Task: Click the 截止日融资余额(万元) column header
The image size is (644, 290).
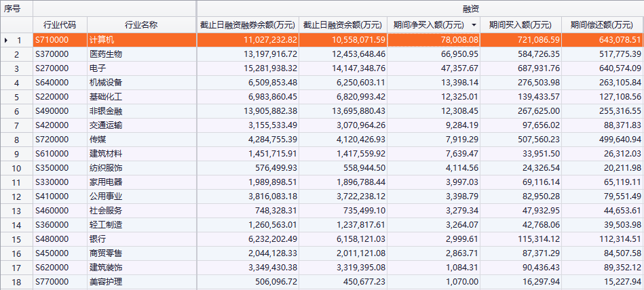Action: point(343,25)
